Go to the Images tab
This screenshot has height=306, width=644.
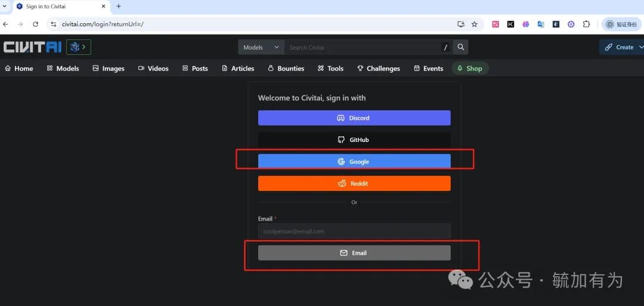109,69
